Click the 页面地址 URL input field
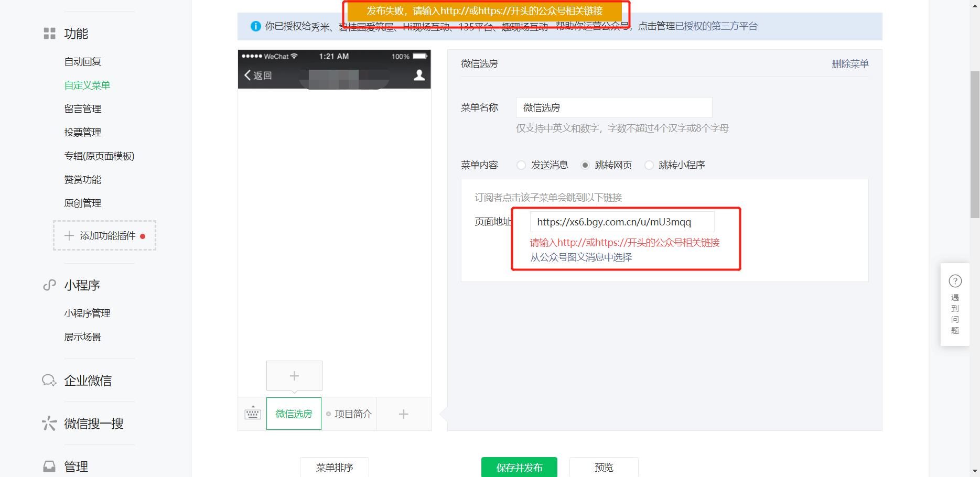The width and height of the screenshot is (980, 477). point(622,222)
